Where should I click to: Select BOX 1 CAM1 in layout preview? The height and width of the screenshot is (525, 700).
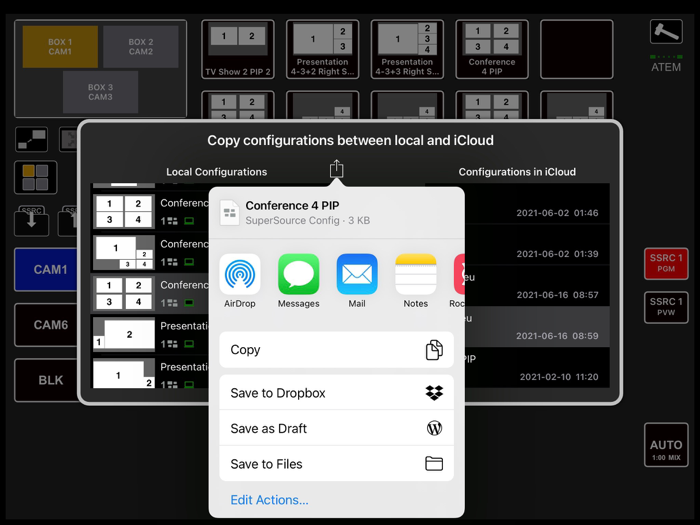(x=60, y=47)
